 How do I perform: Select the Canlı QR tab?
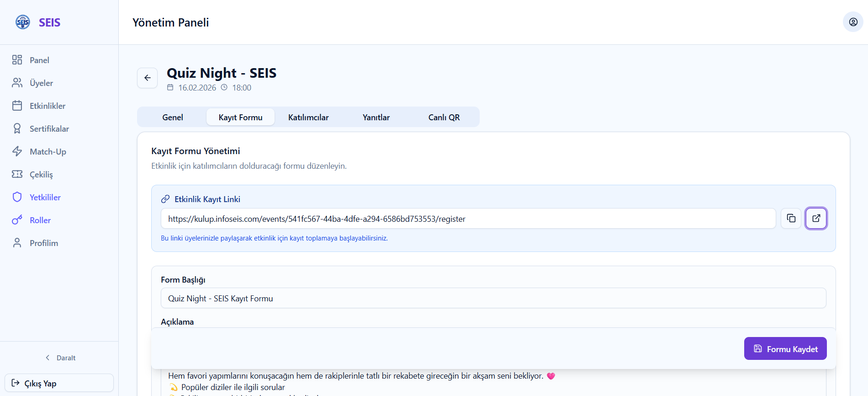click(444, 118)
